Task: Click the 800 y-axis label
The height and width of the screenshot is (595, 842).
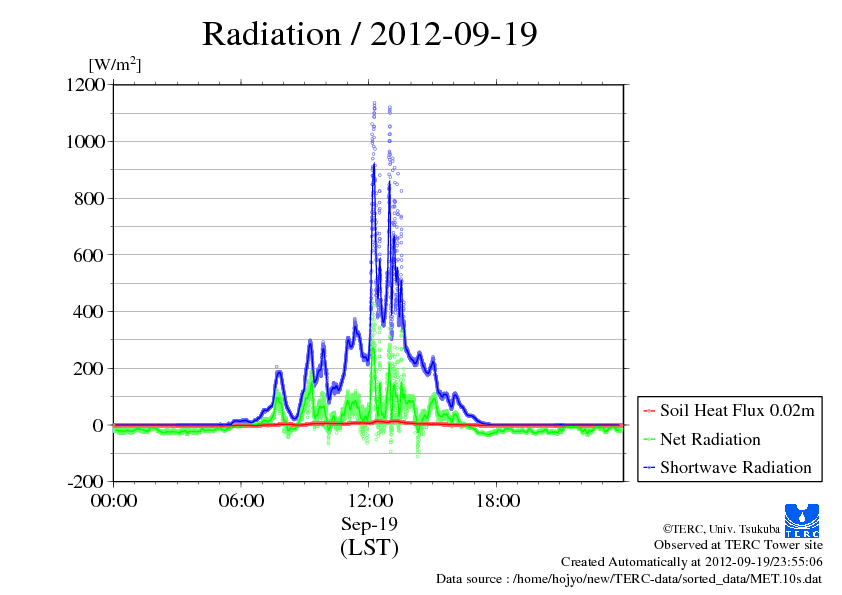Action: (89, 199)
